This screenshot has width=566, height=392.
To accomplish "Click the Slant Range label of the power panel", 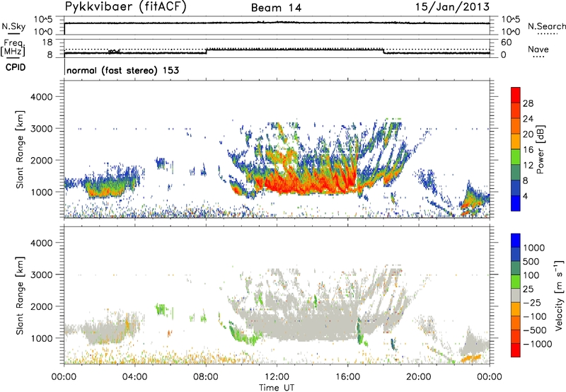I will click(20, 149).
